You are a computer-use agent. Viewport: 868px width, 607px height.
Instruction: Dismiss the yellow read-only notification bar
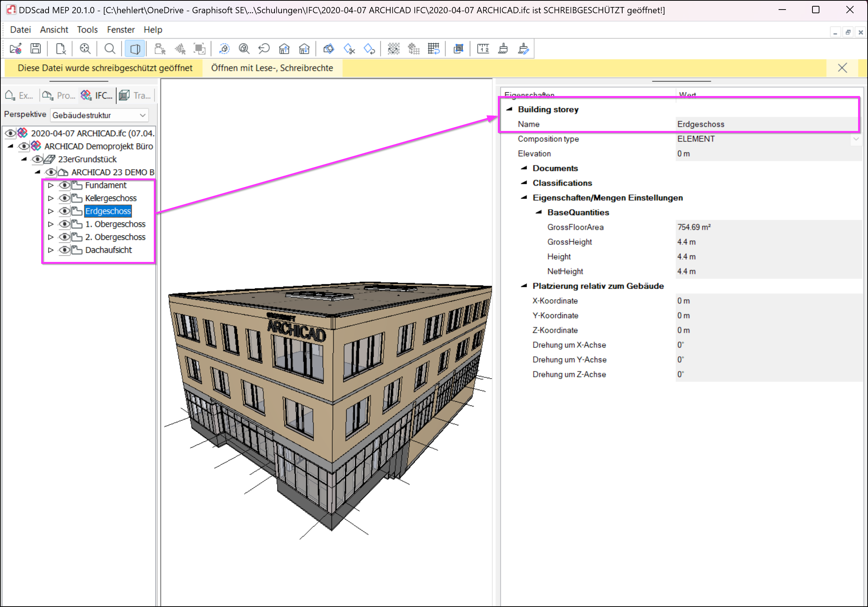point(842,68)
